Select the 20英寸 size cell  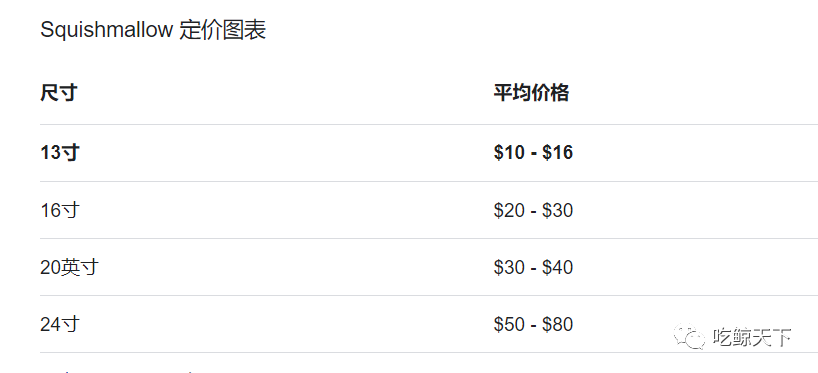(x=69, y=268)
